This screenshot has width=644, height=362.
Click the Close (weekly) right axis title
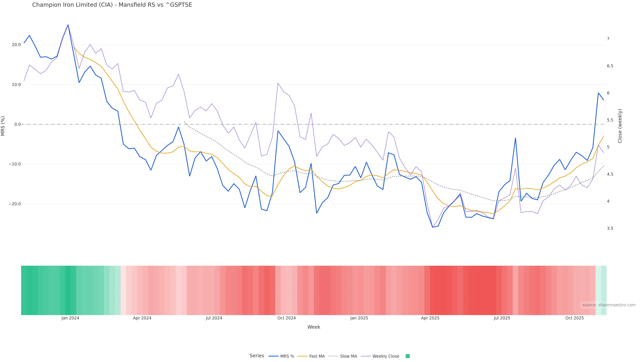(620, 126)
